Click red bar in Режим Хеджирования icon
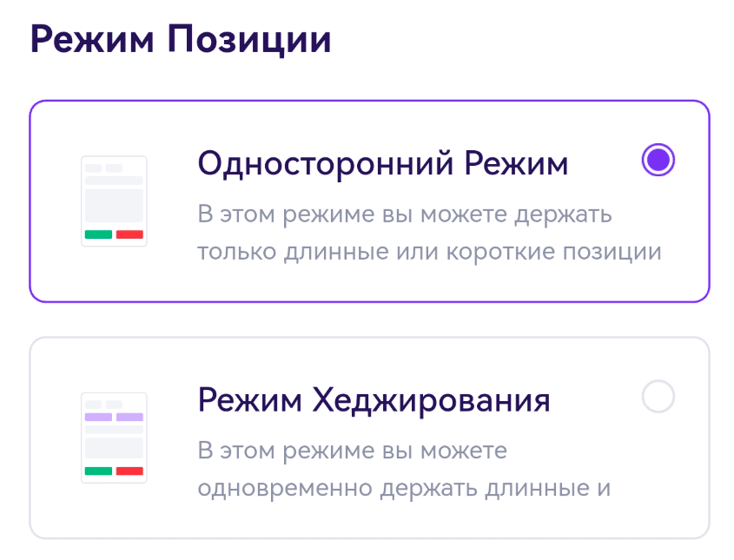Screen dimensions: 734x560 129,471
